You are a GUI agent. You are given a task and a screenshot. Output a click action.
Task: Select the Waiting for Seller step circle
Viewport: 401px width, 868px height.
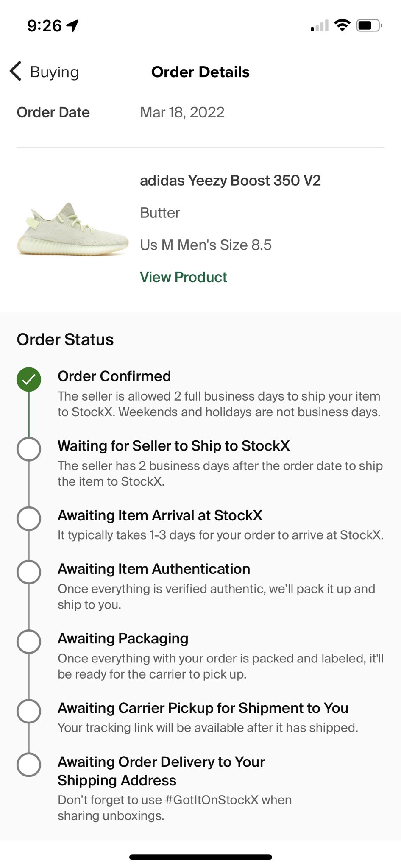click(x=29, y=449)
